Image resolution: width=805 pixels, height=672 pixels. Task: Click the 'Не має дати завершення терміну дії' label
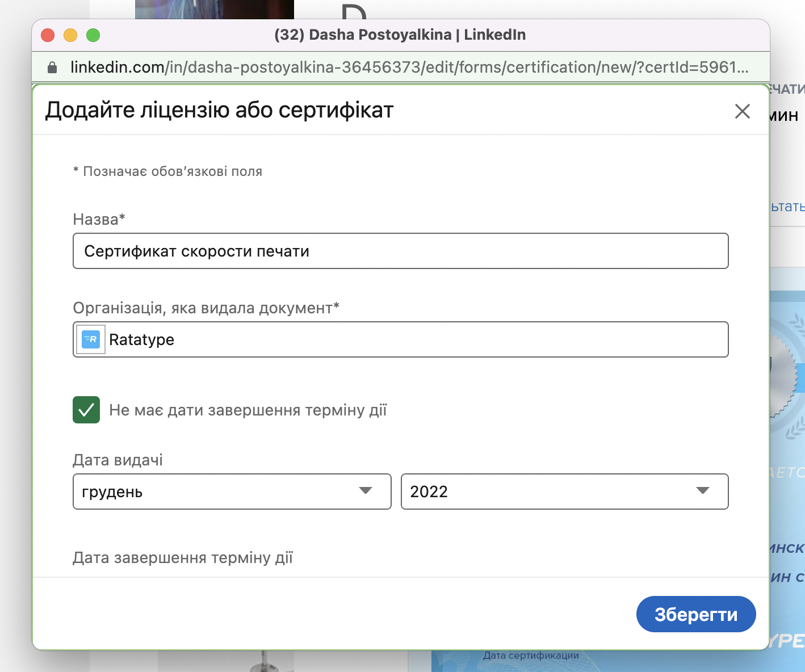248,410
